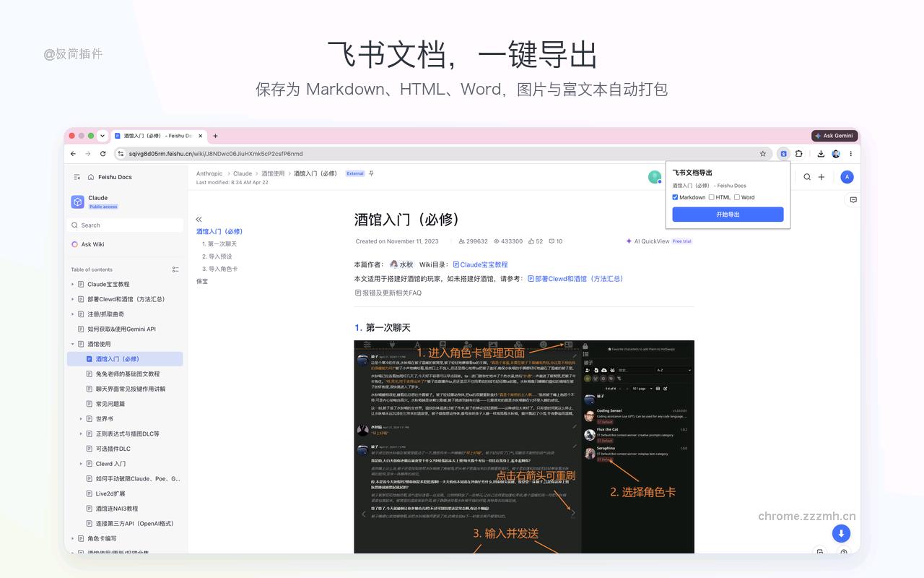Click the comment count icon showing 10
Viewport: 924px width, 578px height.
(552, 241)
